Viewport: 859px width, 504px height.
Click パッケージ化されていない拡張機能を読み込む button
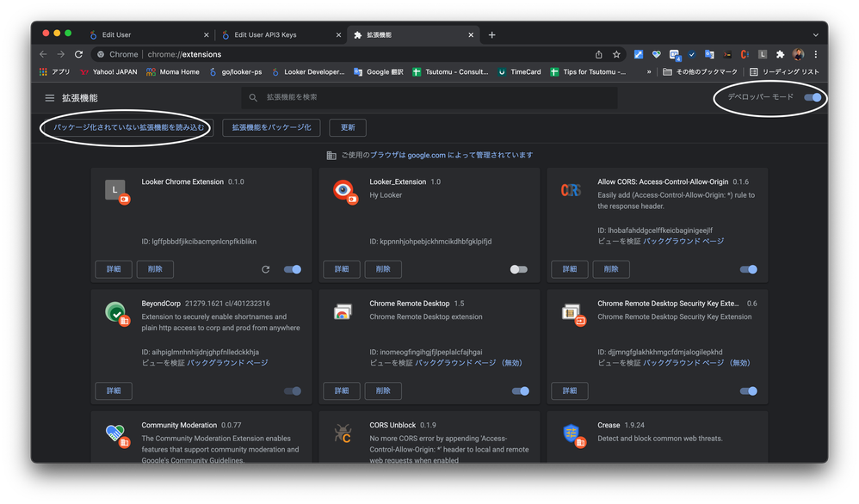(x=128, y=127)
